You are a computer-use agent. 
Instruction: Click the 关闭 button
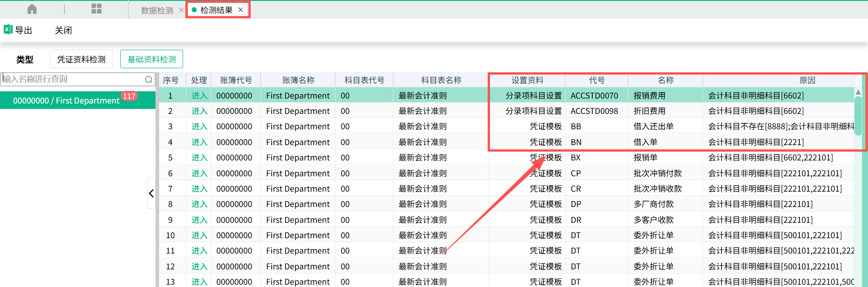point(63,30)
